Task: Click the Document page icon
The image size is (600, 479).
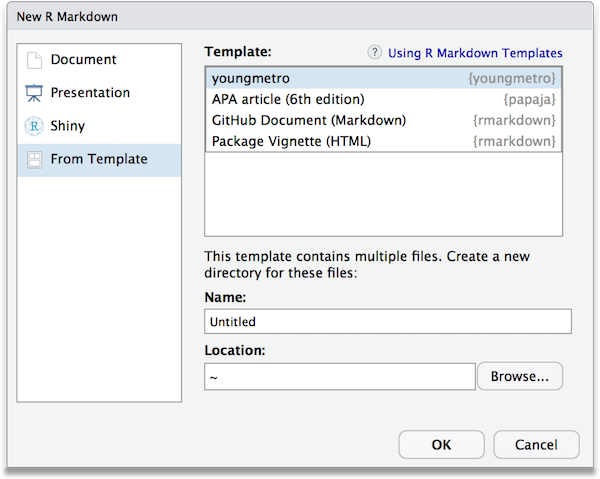Action: coord(34,60)
